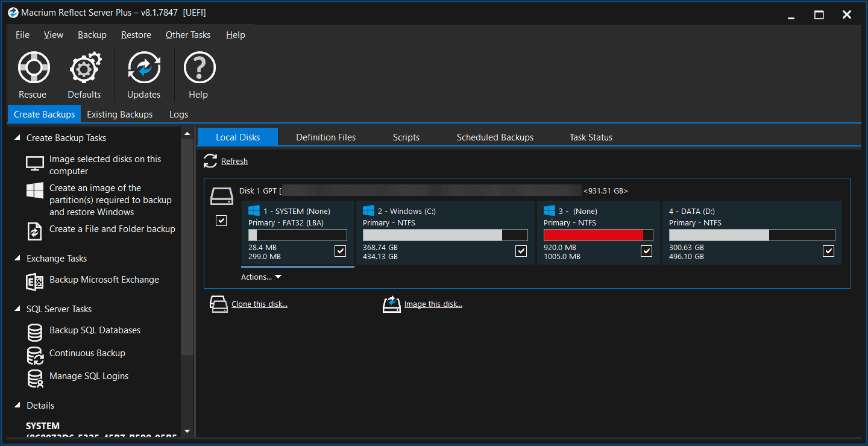
Task: Click 'Manage SQL Logins' task
Action: click(x=89, y=376)
